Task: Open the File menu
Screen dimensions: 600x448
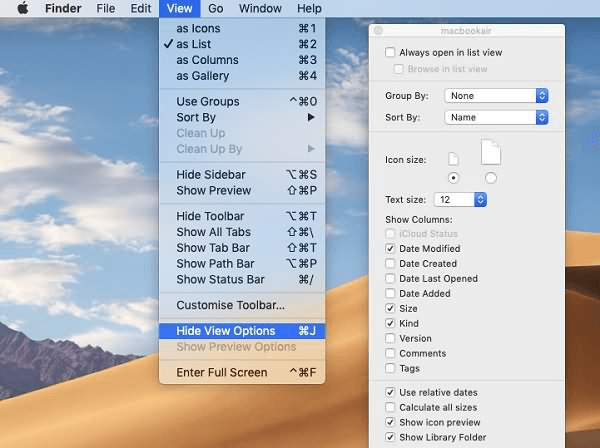Action: [x=106, y=8]
